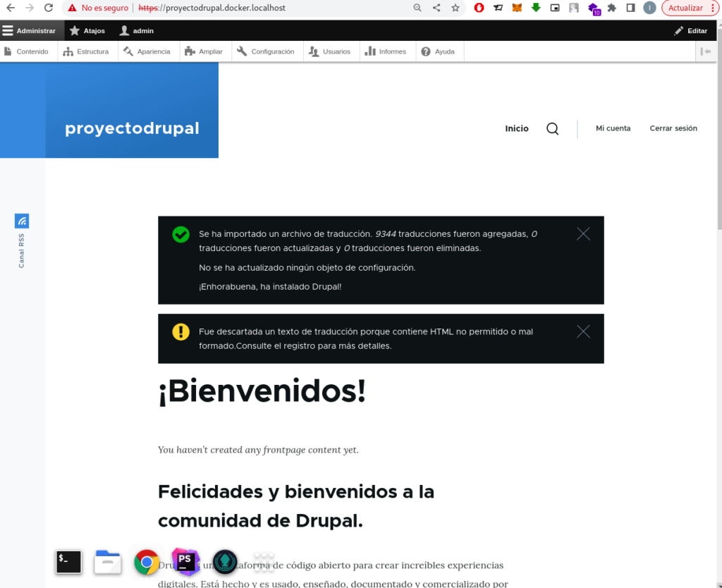The width and height of the screenshot is (722, 588).
Task: Click the ¡Bienvenidos! heading
Action: [x=262, y=391]
